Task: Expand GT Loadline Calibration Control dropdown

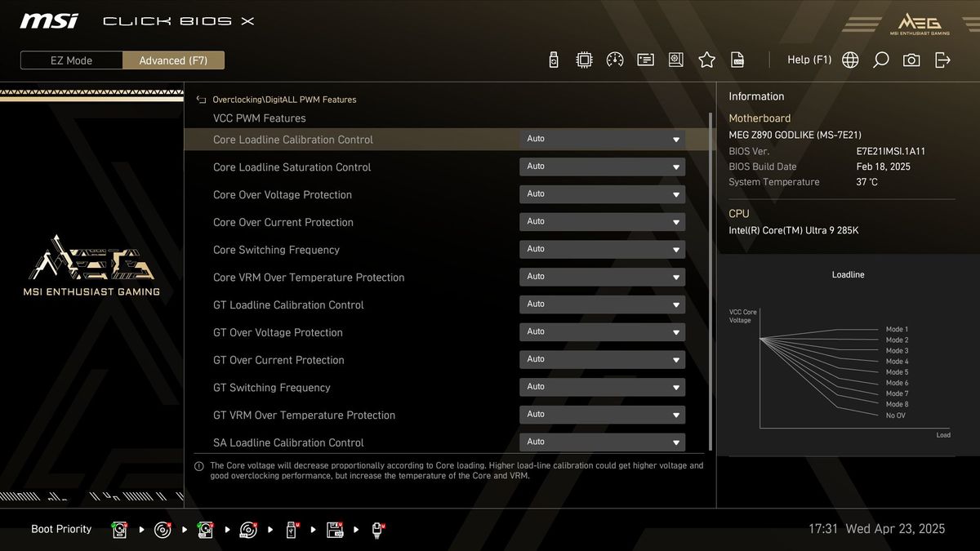Action: pyautogui.click(x=602, y=304)
